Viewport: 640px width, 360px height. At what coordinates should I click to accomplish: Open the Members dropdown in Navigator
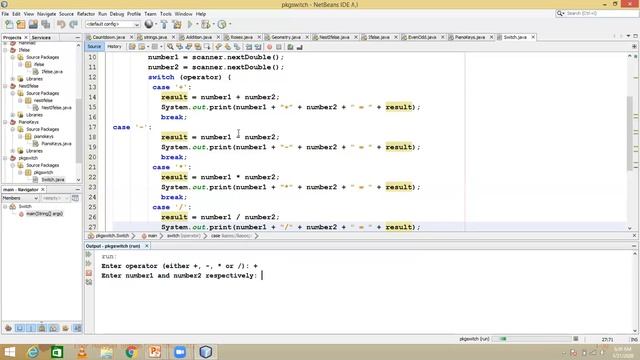20,198
